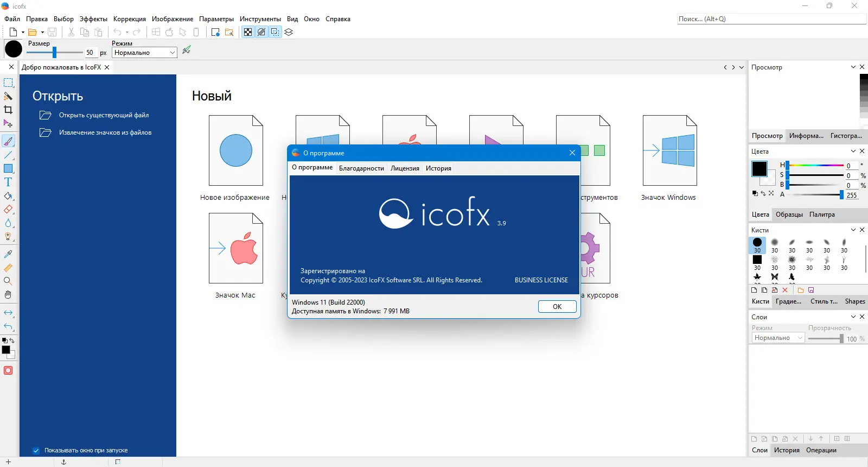Select the paint bucket fill tool
The width and height of the screenshot is (868, 467).
(x=8, y=196)
